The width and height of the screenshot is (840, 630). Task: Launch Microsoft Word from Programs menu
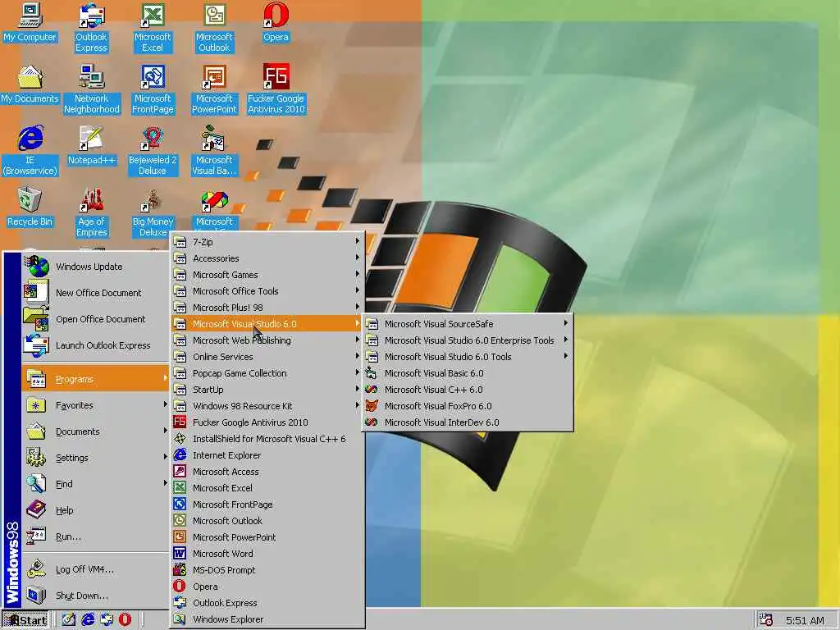point(267,554)
